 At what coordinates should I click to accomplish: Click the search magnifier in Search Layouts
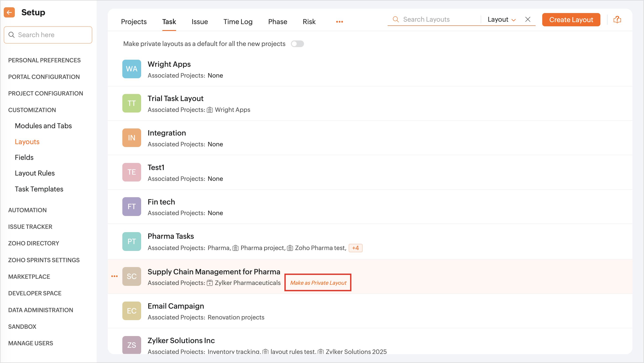[396, 19]
